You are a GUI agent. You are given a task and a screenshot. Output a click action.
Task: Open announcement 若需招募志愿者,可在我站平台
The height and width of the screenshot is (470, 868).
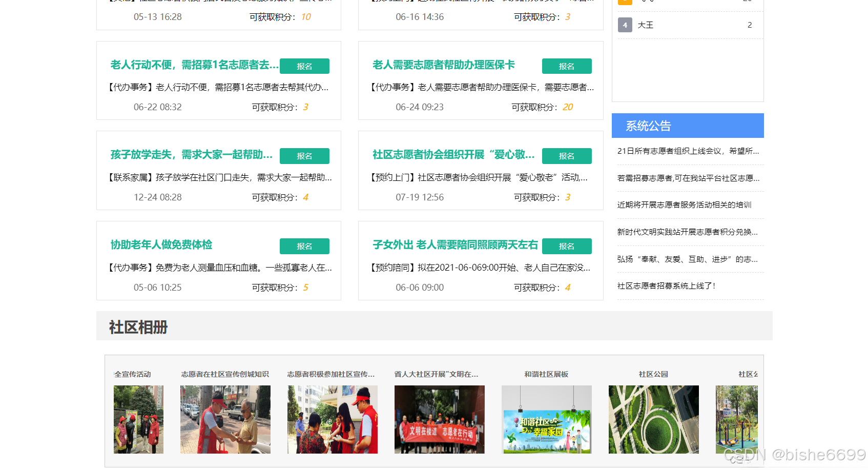(688, 178)
